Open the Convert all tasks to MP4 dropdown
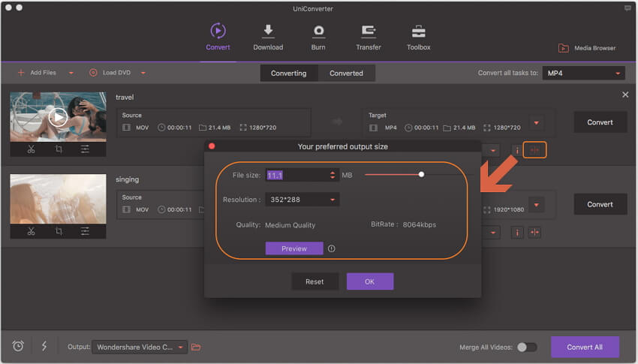Viewport: 638px width, 364px height. click(x=583, y=74)
